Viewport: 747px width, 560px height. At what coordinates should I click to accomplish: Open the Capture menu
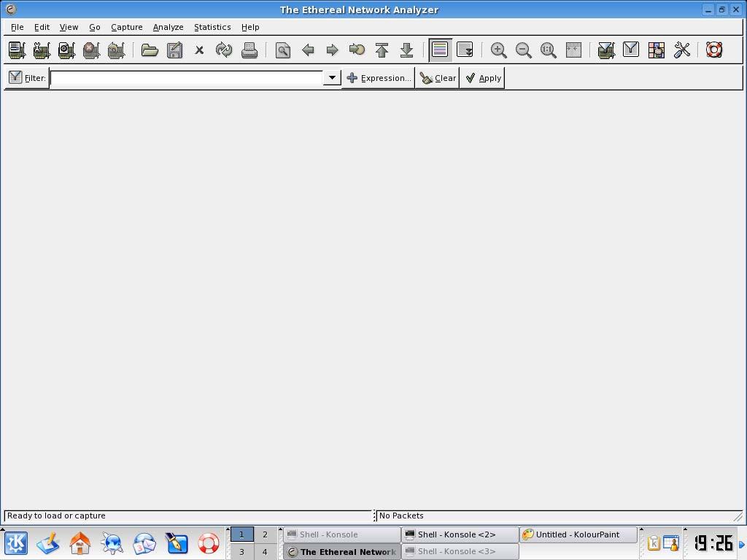[x=127, y=27]
